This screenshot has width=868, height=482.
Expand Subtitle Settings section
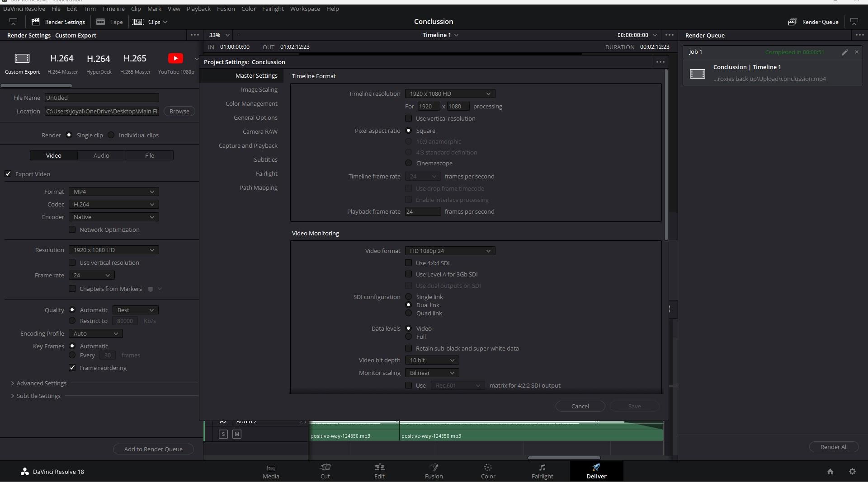(35, 396)
